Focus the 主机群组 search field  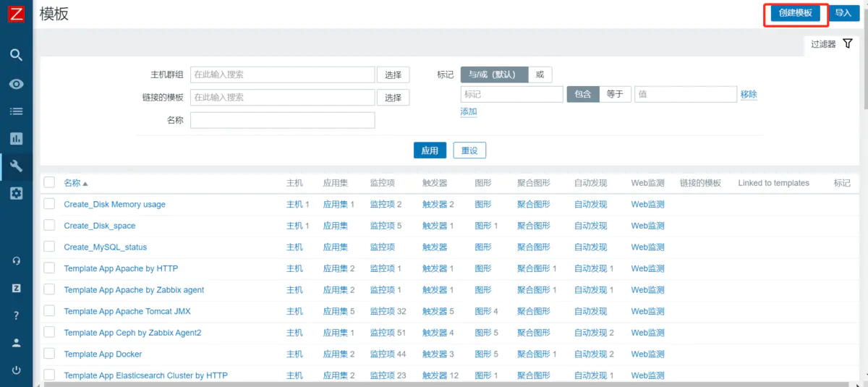pyautogui.click(x=282, y=75)
